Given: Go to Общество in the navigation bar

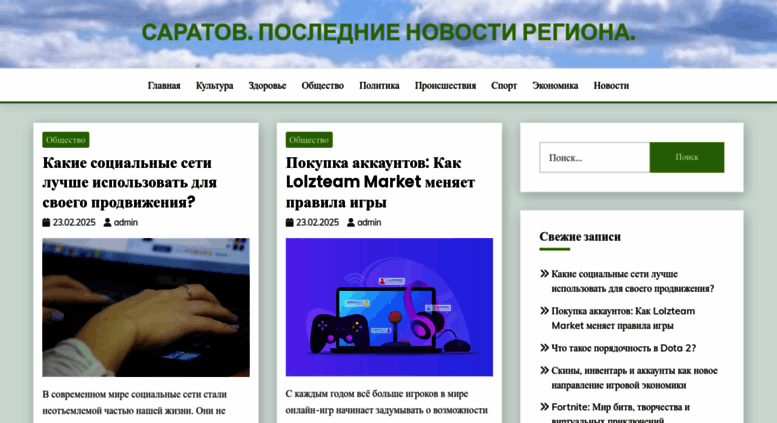Looking at the screenshot, I should 323,86.
